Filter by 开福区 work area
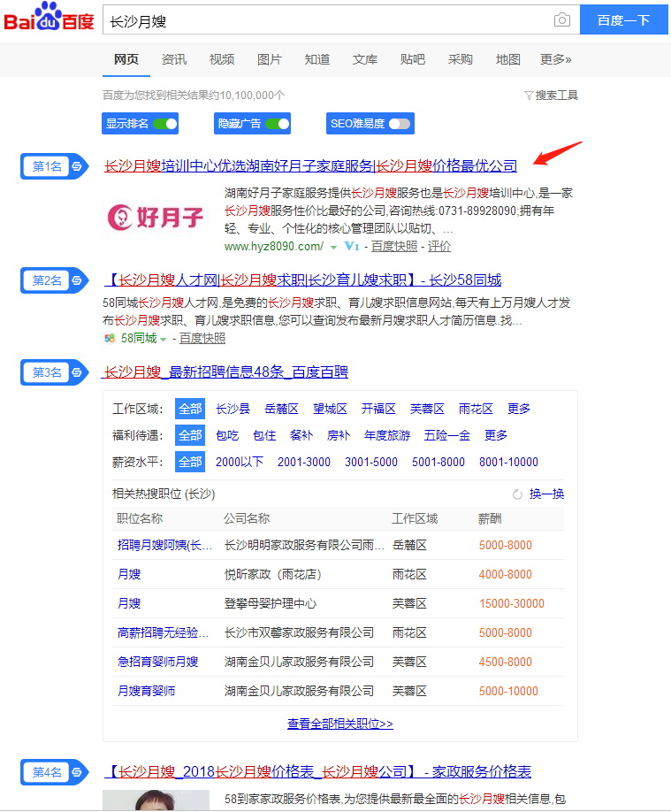The height and width of the screenshot is (812, 671). click(378, 410)
